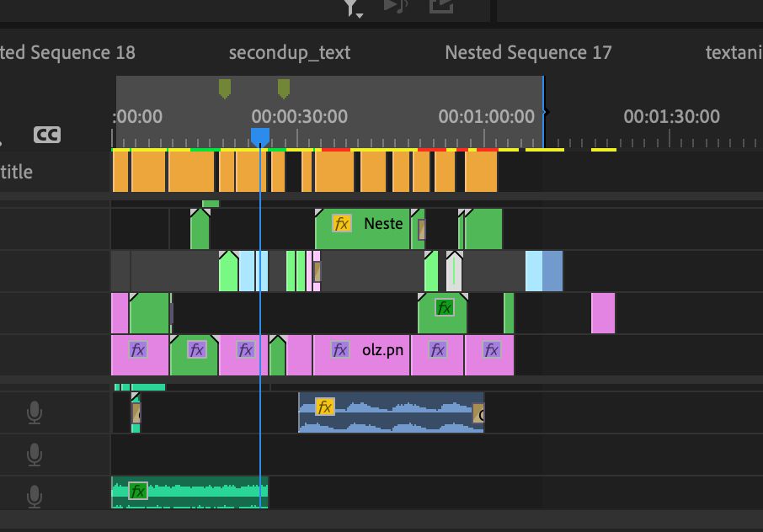Select the isolated pink clip past 00:01:00:00

[x=603, y=313]
